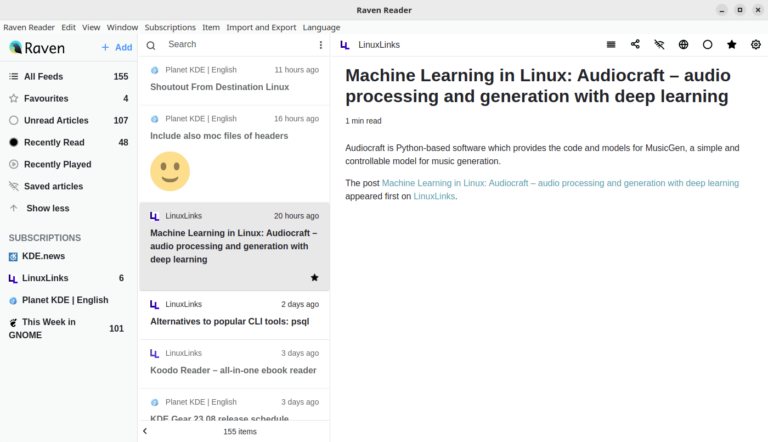This screenshot has height=442, width=768.
Task: Open Item menu
Action: pyautogui.click(x=211, y=27)
